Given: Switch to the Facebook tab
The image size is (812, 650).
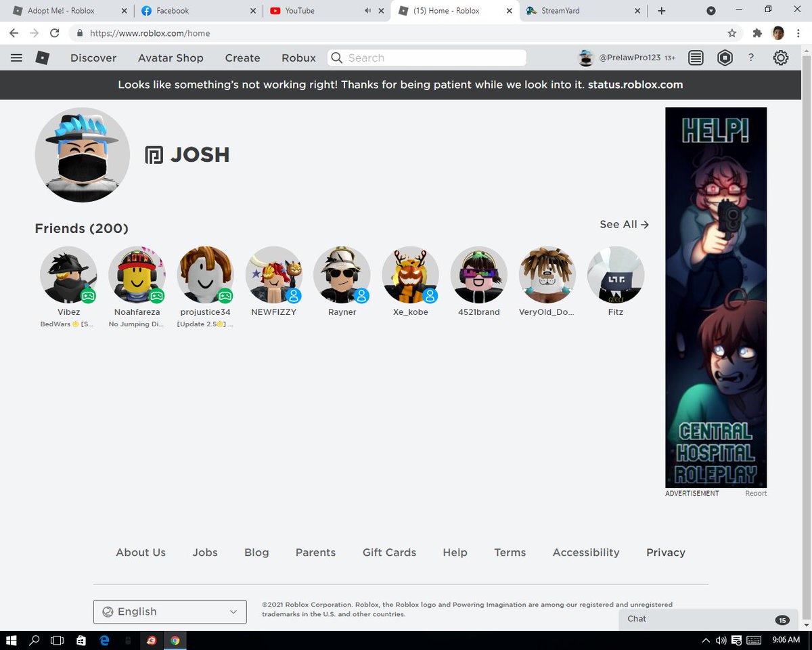Looking at the screenshot, I should [199, 11].
